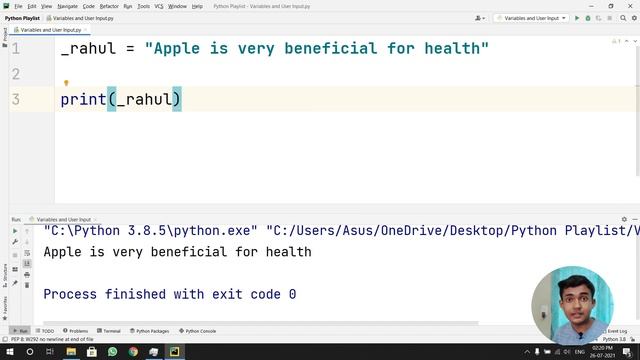Open the Python Console tool window tab
Image resolution: width=640 pixels, height=360 pixels.
pos(198,331)
